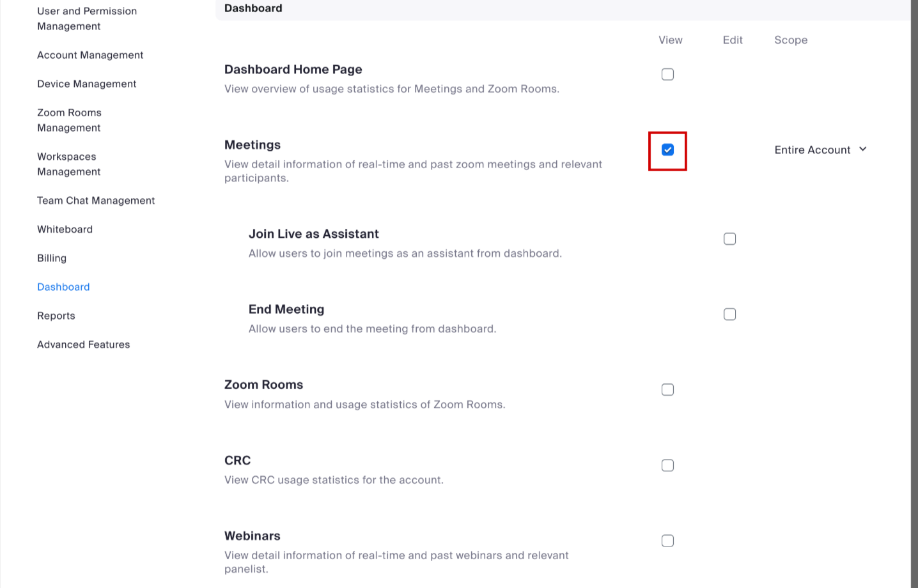Select Device Management from sidebar
The image size is (918, 588).
click(x=87, y=84)
